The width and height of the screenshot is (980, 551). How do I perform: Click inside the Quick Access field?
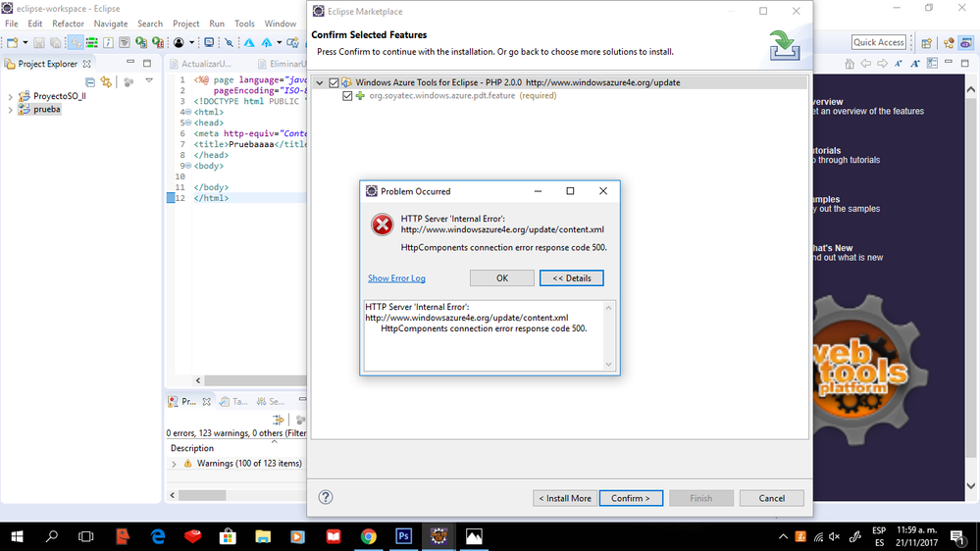(x=878, y=42)
